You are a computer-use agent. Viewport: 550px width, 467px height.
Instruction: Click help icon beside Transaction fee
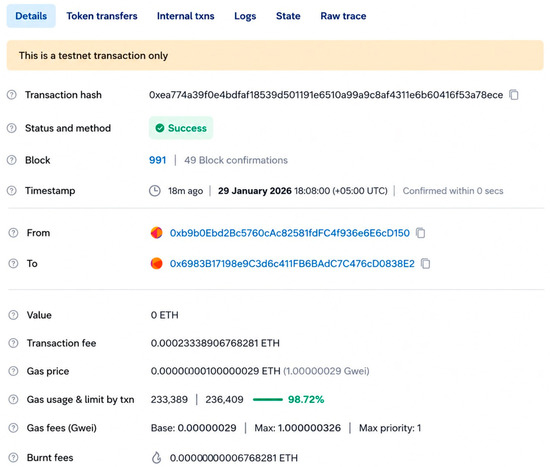13,343
